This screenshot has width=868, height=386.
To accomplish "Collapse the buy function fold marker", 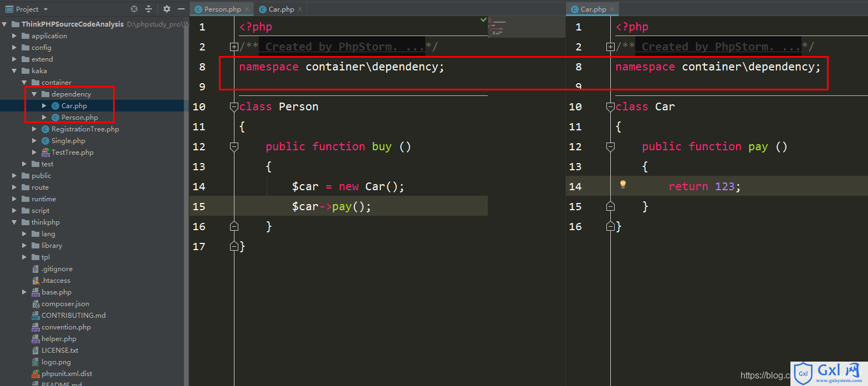I will (234, 147).
